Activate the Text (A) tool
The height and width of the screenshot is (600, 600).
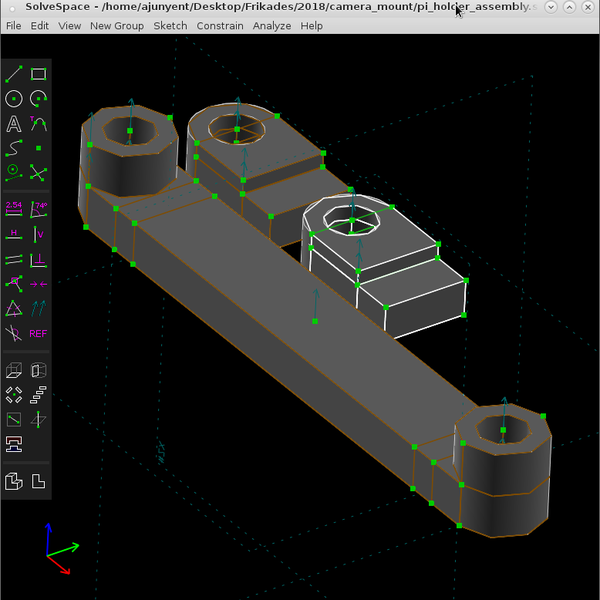pos(14,123)
